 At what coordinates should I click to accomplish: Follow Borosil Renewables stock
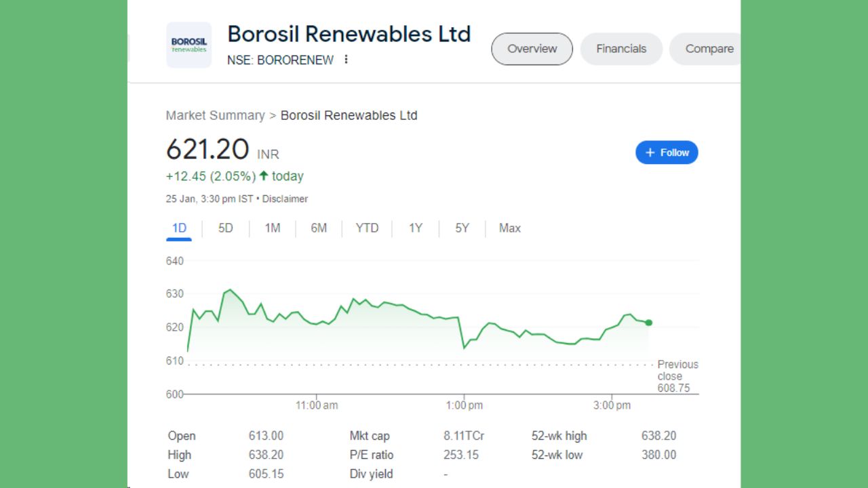pos(667,152)
